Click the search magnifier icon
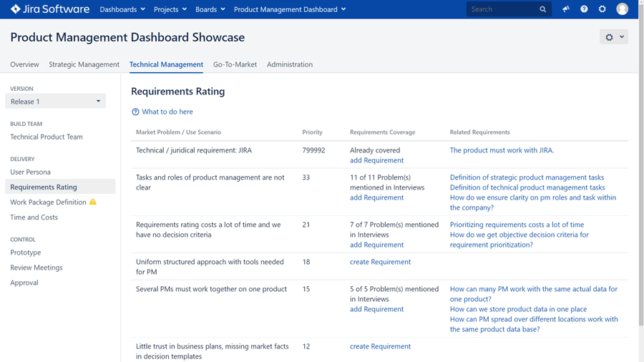Viewport: 644px width, 362px height. 542,9
